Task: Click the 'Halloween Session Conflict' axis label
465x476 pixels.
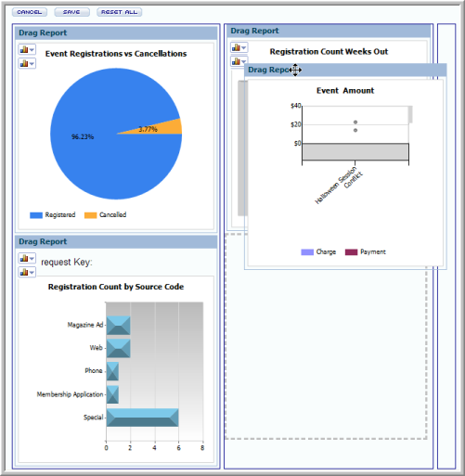Action: (x=339, y=185)
